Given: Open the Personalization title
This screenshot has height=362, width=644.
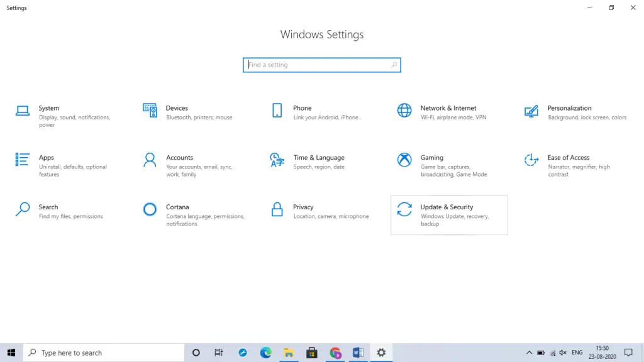Looking at the screenshot, I should coord(569,108).
